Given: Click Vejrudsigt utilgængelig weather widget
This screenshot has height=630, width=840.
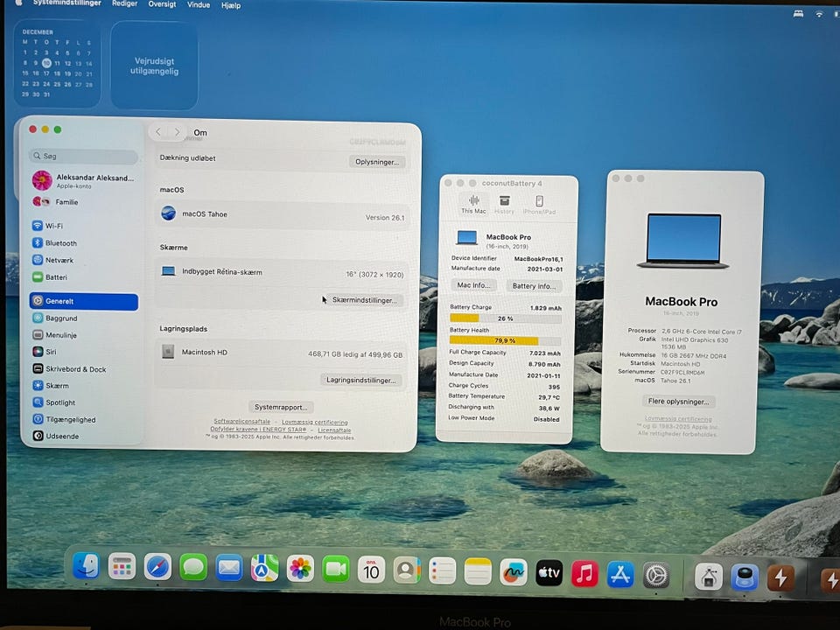Looking at the screenshot, I should [x=154, y=66].
